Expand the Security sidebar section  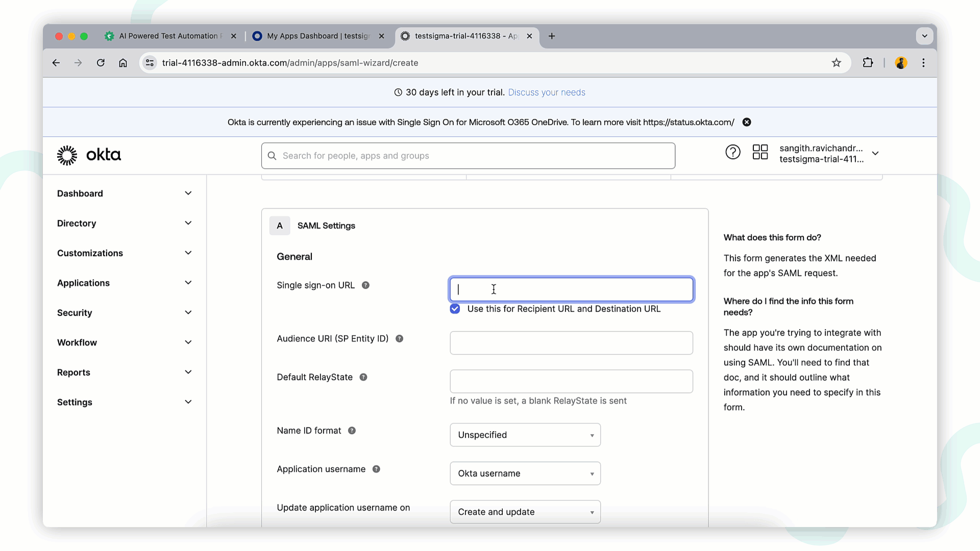tap(124, 313)
